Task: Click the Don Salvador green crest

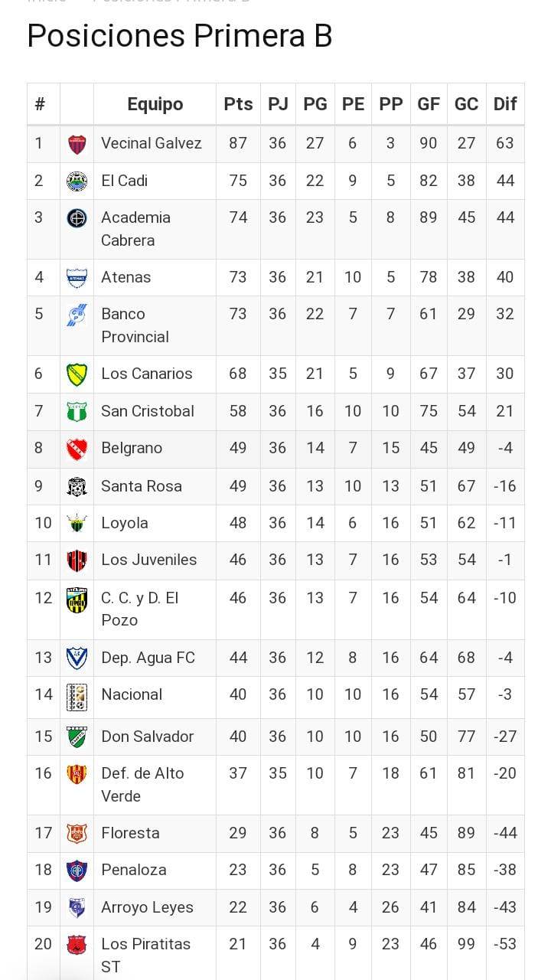Action: (x=77, y=737)
